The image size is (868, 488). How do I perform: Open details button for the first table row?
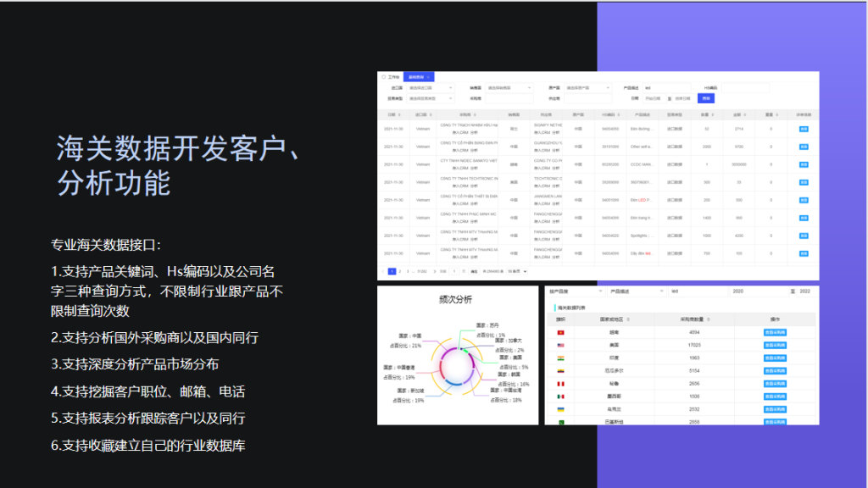pos(804,129)
